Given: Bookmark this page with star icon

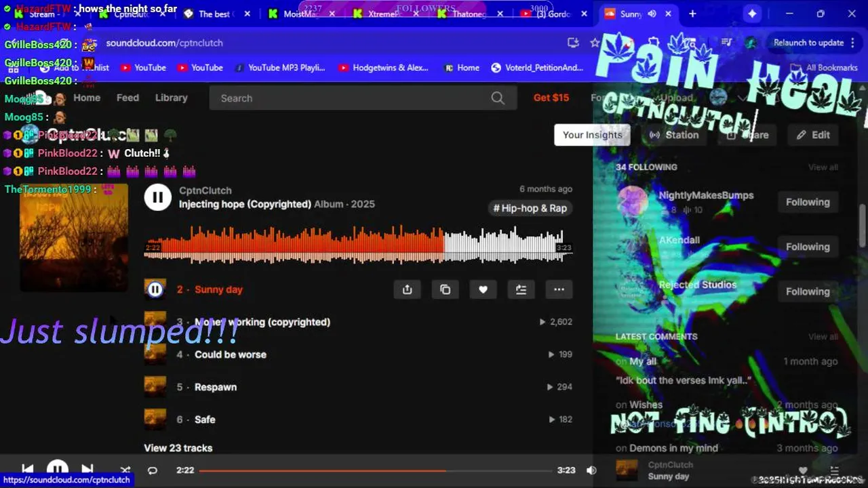Looking at the screenshot, I should point(595,43).
